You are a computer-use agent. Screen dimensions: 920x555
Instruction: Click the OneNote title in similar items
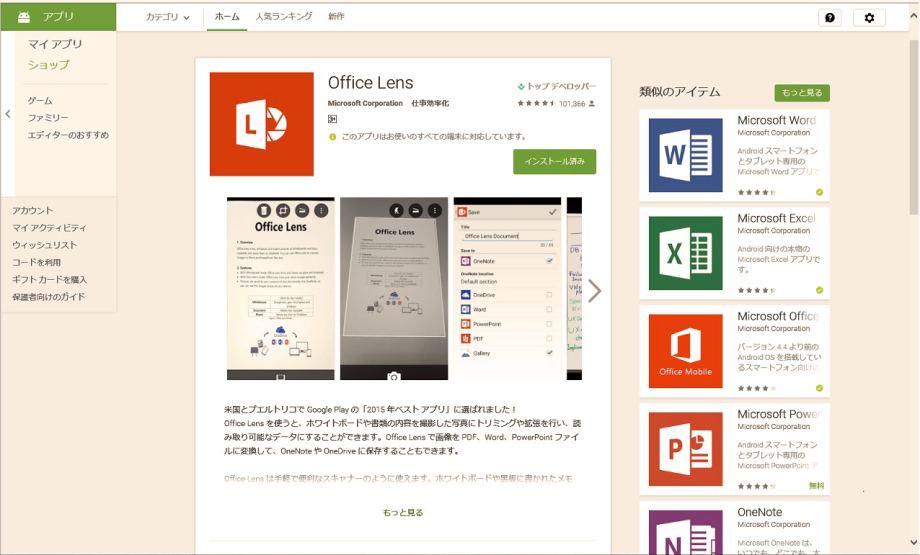(759, 512)
